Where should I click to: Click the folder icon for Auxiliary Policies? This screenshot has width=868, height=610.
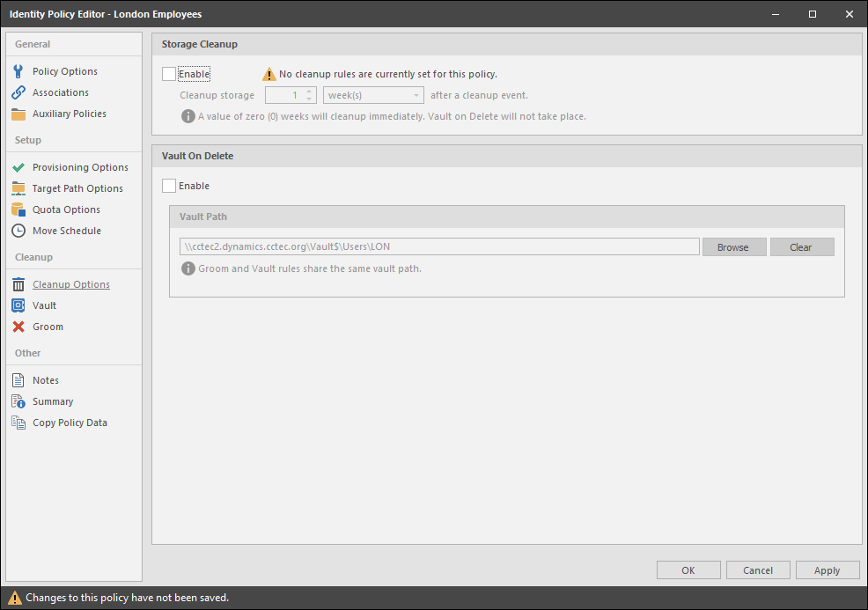[18, 114]
